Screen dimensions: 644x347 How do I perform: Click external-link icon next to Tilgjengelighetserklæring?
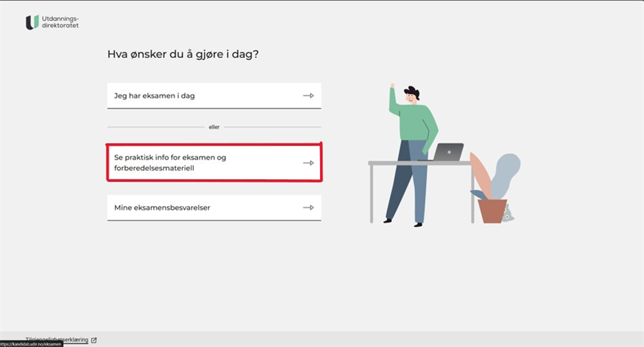click(94, 340)
